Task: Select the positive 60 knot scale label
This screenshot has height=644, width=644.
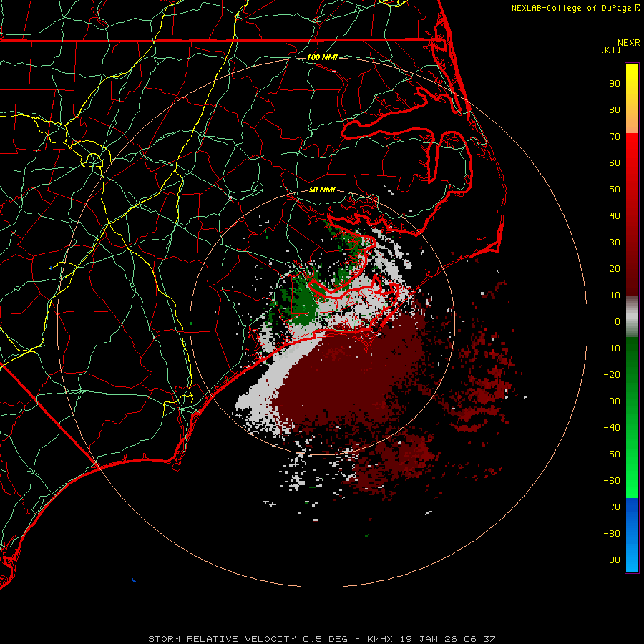Action: click(x=615, y=162)
